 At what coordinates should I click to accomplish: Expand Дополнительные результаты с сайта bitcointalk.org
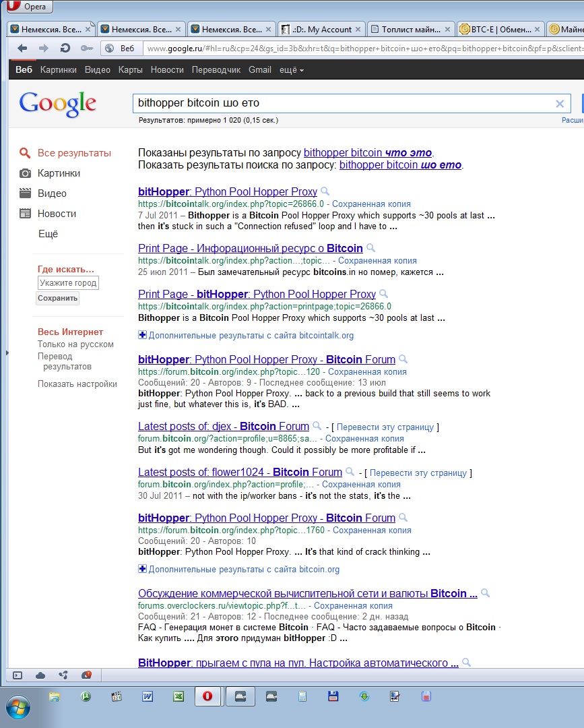coord(246,335)
